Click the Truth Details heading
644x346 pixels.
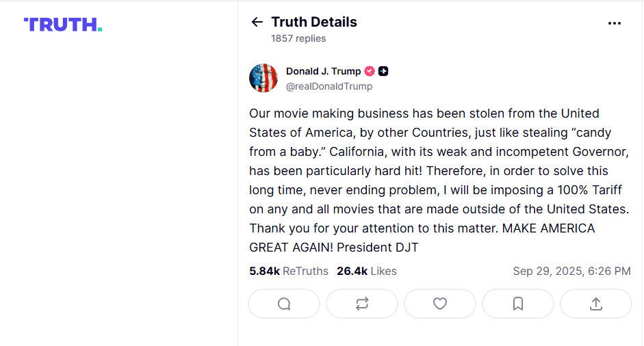coord(314,22)
